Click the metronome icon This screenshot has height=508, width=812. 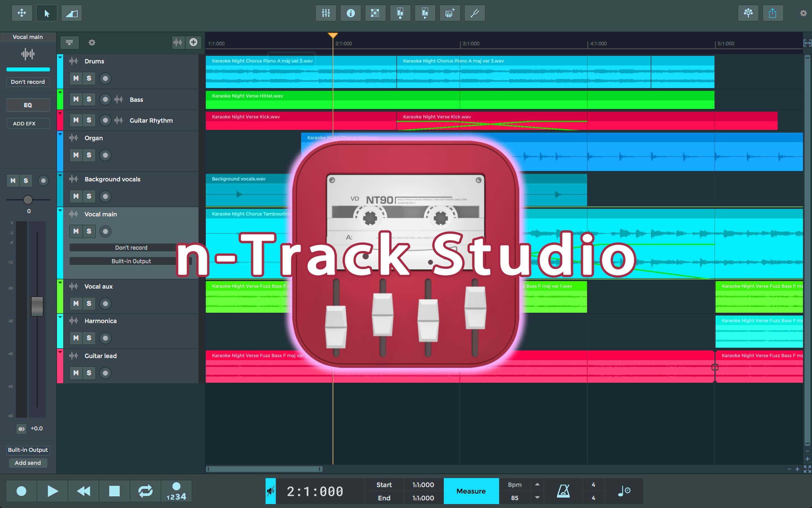(x=563, y=491)
